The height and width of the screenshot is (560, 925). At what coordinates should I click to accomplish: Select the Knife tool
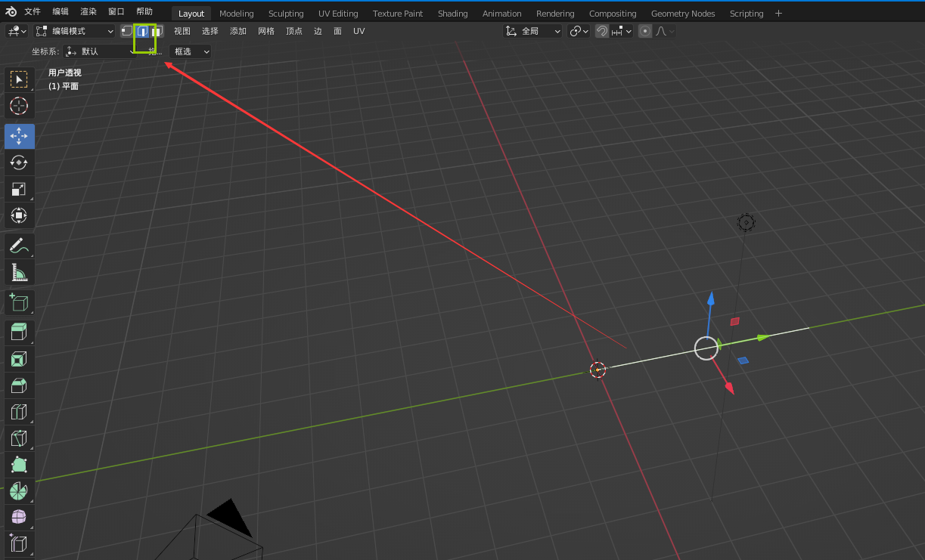[x=19, y=438]
